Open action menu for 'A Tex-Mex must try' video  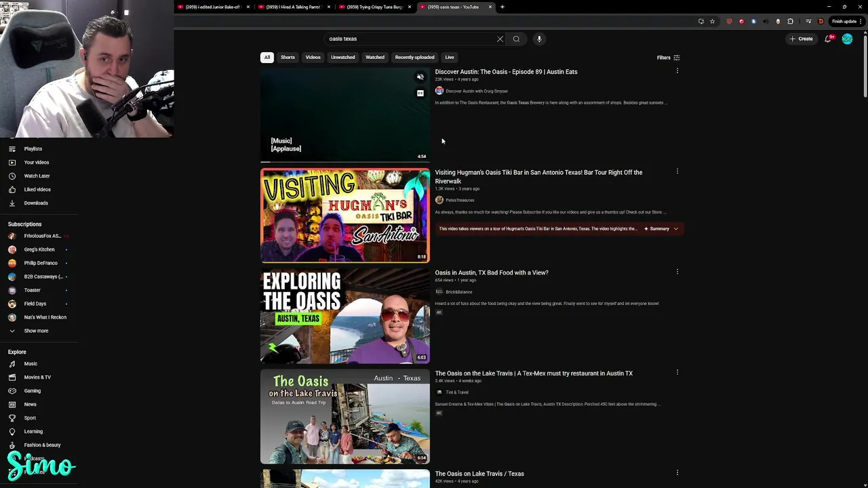pos(677,372)
